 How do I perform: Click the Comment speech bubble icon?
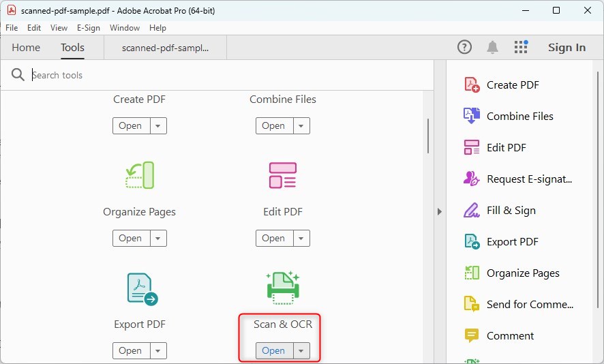click(x=472, y=335)
